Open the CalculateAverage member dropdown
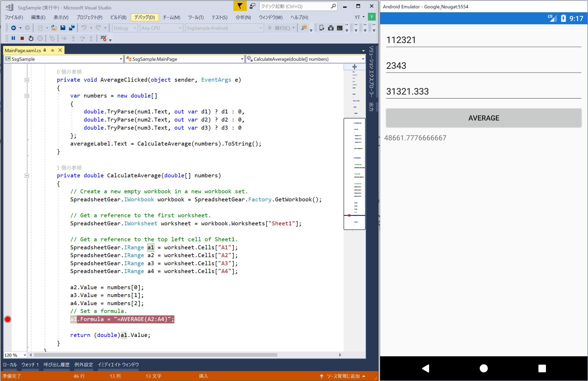 (x=305, y=59)
